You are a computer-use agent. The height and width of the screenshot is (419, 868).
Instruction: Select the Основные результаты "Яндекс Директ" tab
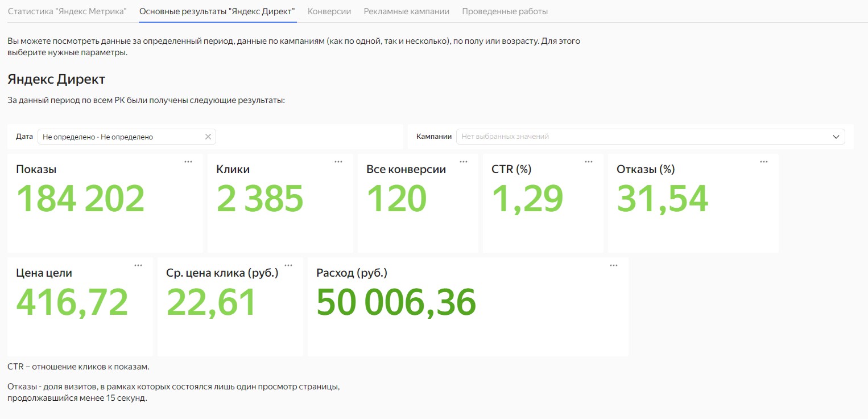pyautogui.click(x=217, y=11)
